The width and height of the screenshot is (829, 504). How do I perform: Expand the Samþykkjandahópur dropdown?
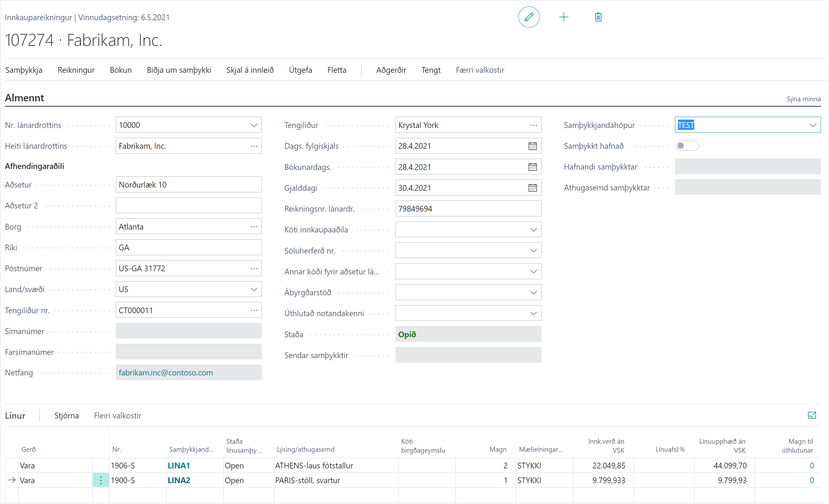click(813, 125)
